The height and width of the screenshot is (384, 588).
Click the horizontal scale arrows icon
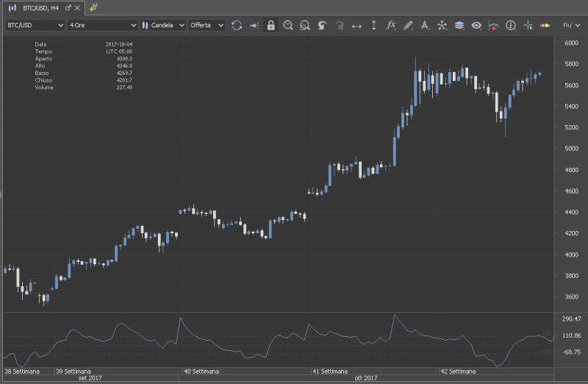pyautogui.click(x=356, y=25)
